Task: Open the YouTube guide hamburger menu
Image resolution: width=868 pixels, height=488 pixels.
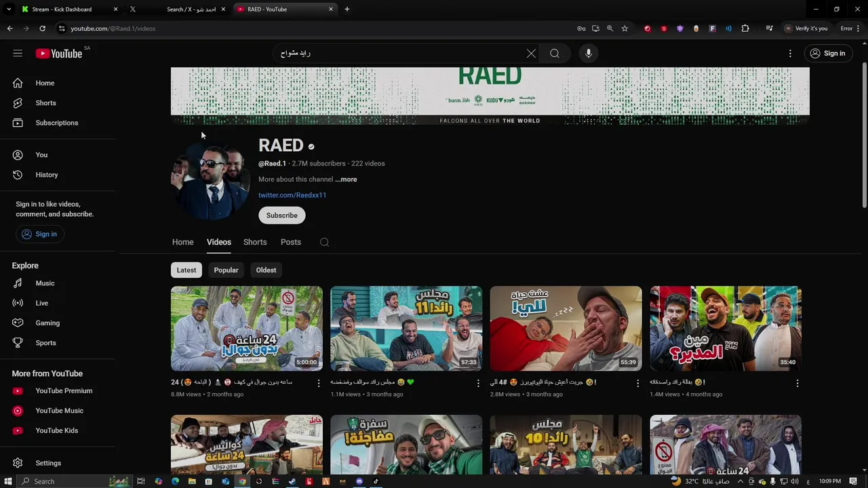Action: coord(18,54)
